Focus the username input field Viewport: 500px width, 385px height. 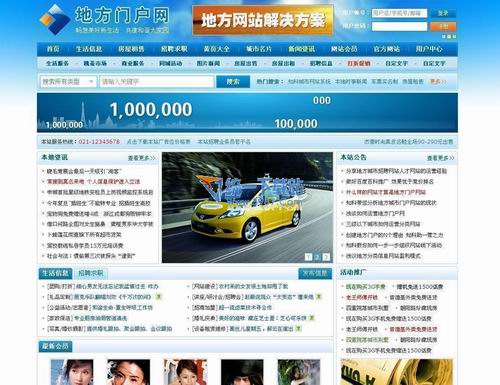(399, 13)
